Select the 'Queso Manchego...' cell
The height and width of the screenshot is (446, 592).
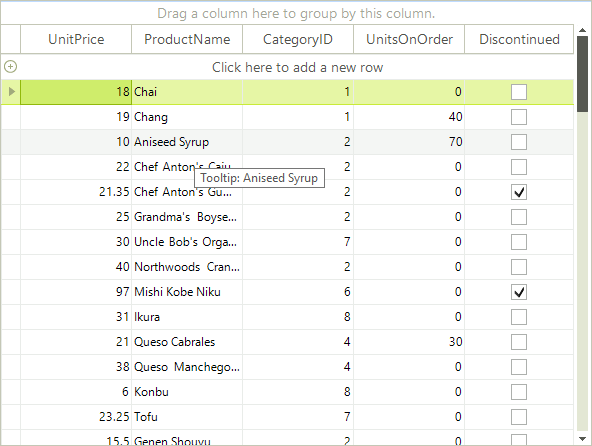pos(187,367)
